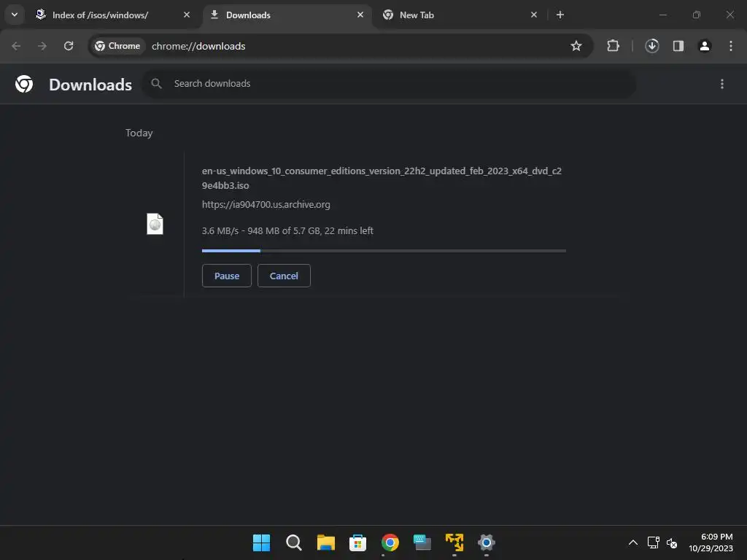Screen dimensions: 747x560
Task: Reload the downloads page
Action: coord(69,46)
